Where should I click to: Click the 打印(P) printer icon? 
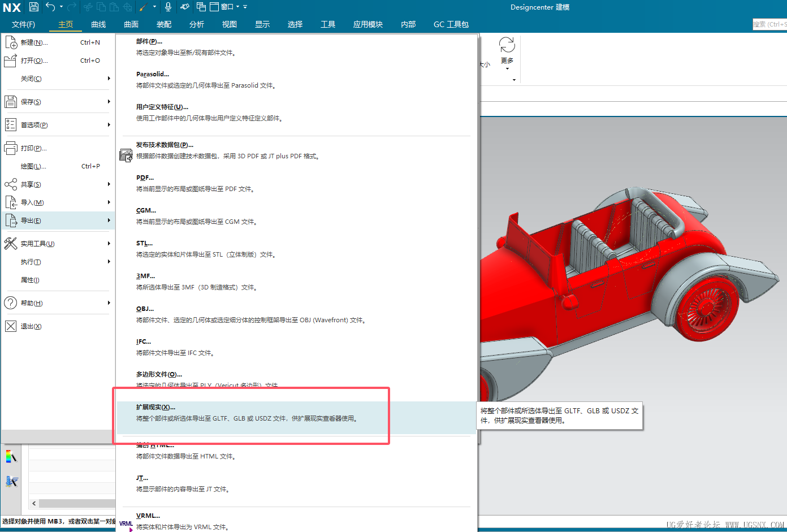[x=11, y=148]
